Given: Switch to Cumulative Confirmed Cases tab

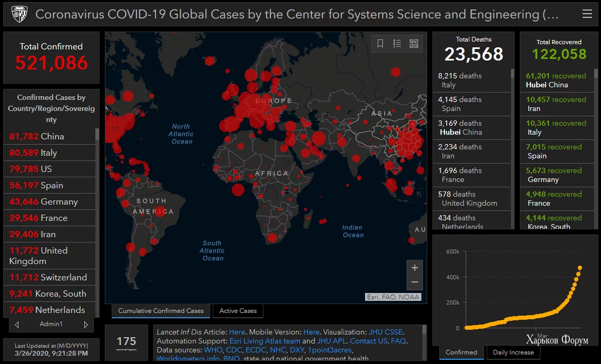Looking at the screenshot, I should point(161,311).
